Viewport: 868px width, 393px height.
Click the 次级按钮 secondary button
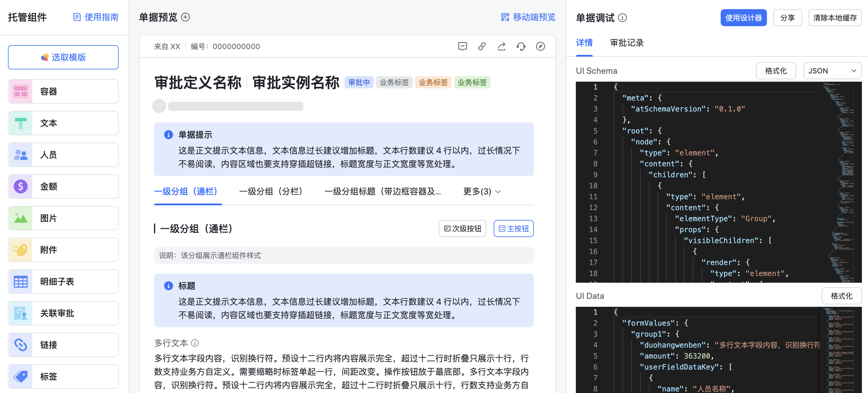click(462, 229)
